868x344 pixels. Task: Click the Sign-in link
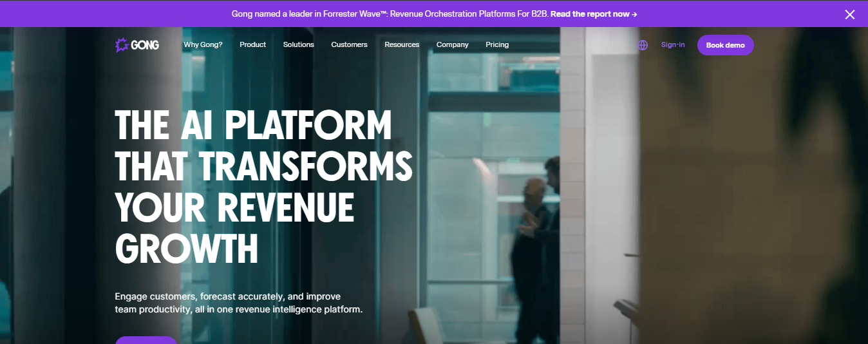click(x=673, y=45)
